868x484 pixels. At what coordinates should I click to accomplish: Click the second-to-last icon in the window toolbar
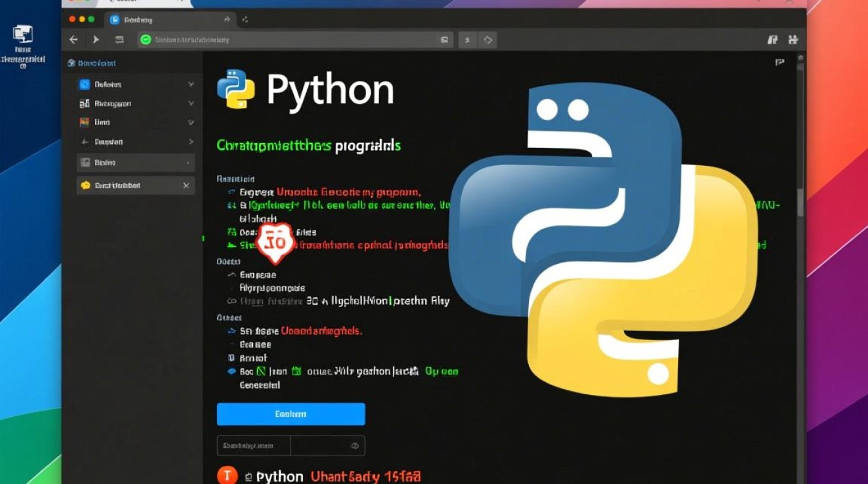(x=772, y=40)
